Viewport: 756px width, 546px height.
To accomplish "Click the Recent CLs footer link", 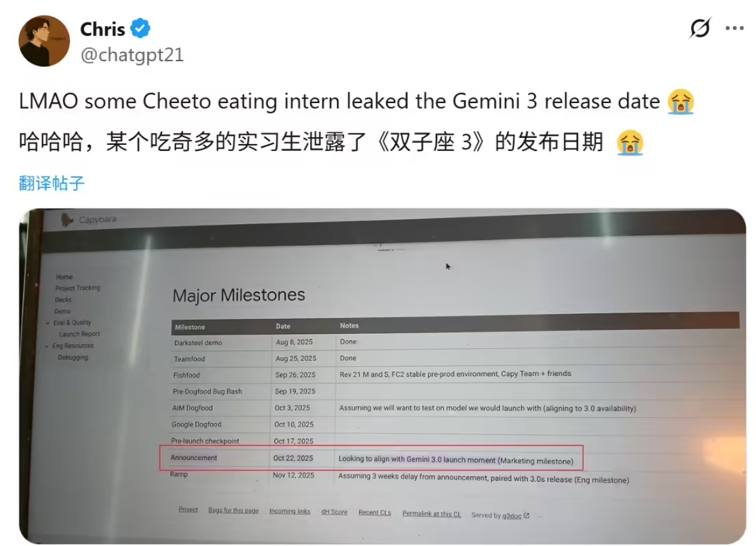I will 375,512.
